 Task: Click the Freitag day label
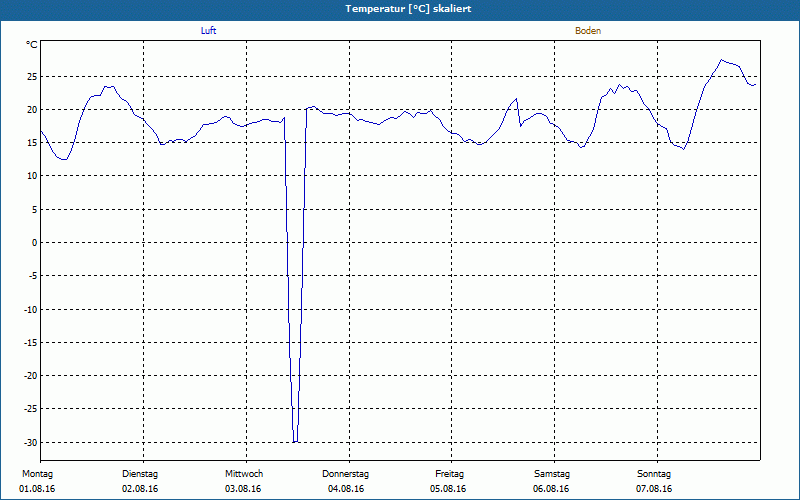pos(449,474)
